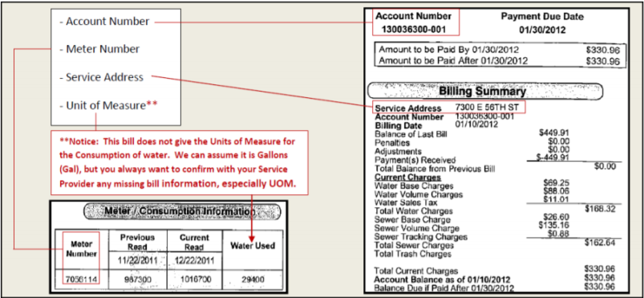The height and width of the screenshot is (298, 644).
Task: Click the Unit of Measure list entry
Action: tap(108, 105)
